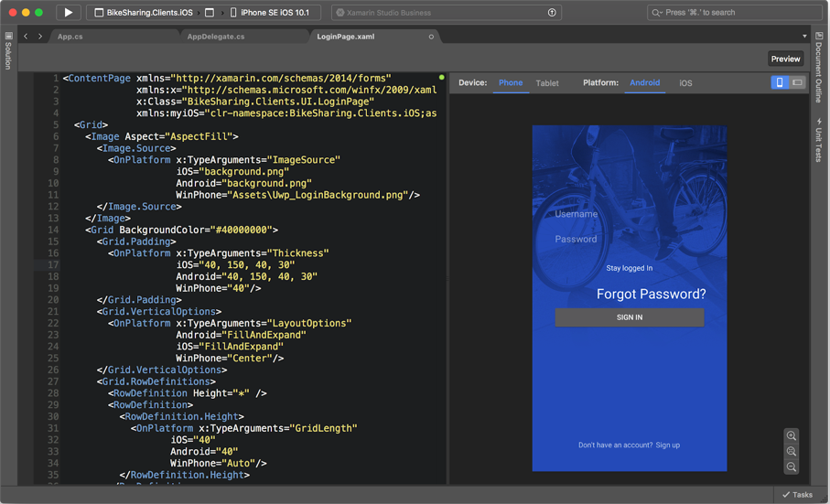The image size is (830, 504).
Task: Open the Solution pad on left
Action: point(8,51)
